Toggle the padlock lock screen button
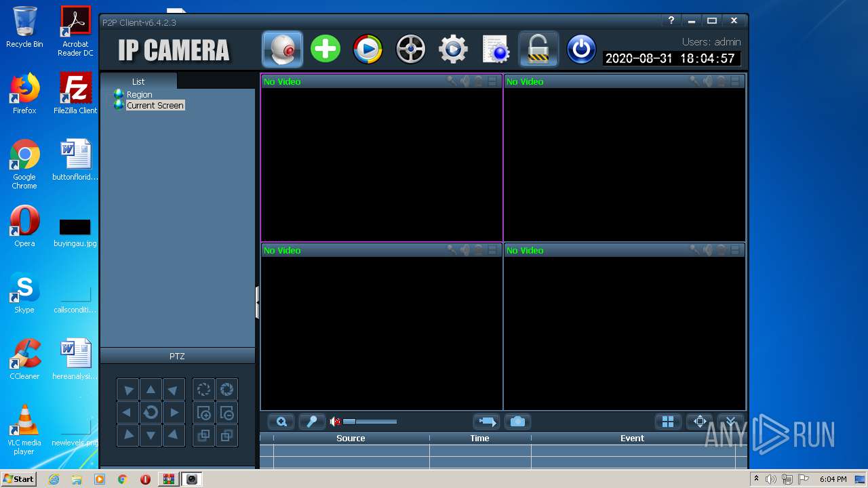The image size is (868, 488). click(538, 49)
